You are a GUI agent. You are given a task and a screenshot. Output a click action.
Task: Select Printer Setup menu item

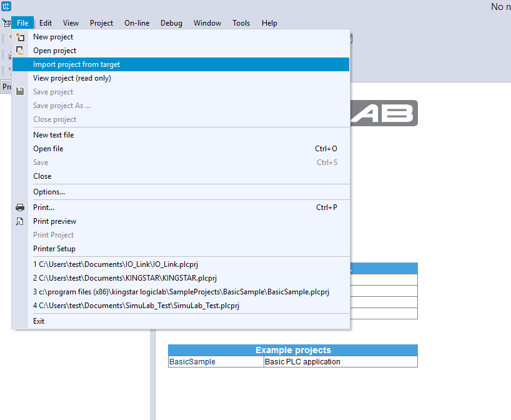click(54, 249)
